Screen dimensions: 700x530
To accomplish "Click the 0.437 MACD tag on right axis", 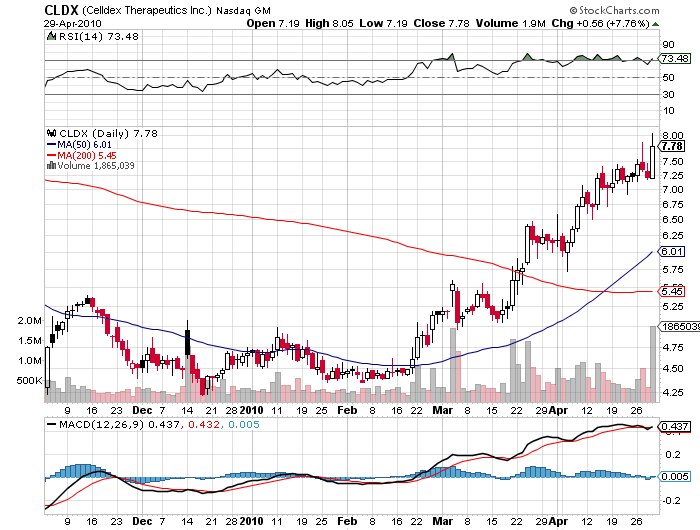I will (x=675, y=427).
